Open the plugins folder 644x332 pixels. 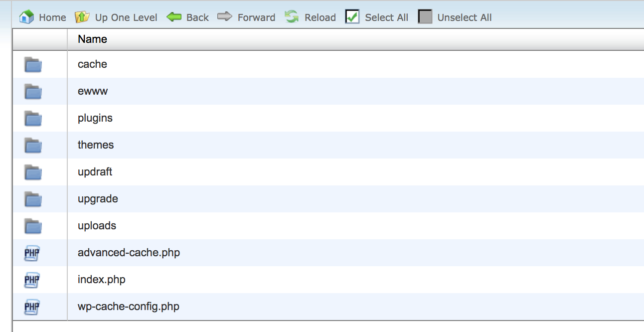coord(95,118)
